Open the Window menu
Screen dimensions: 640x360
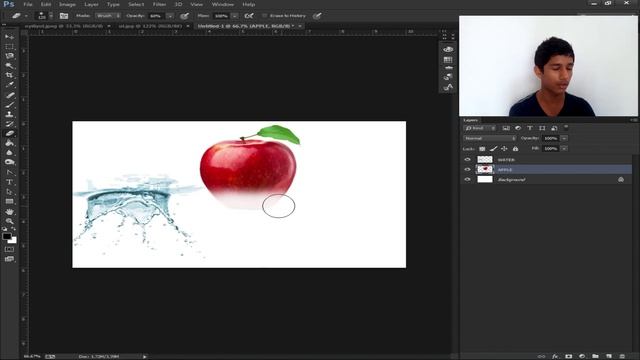tap(223, 4)
